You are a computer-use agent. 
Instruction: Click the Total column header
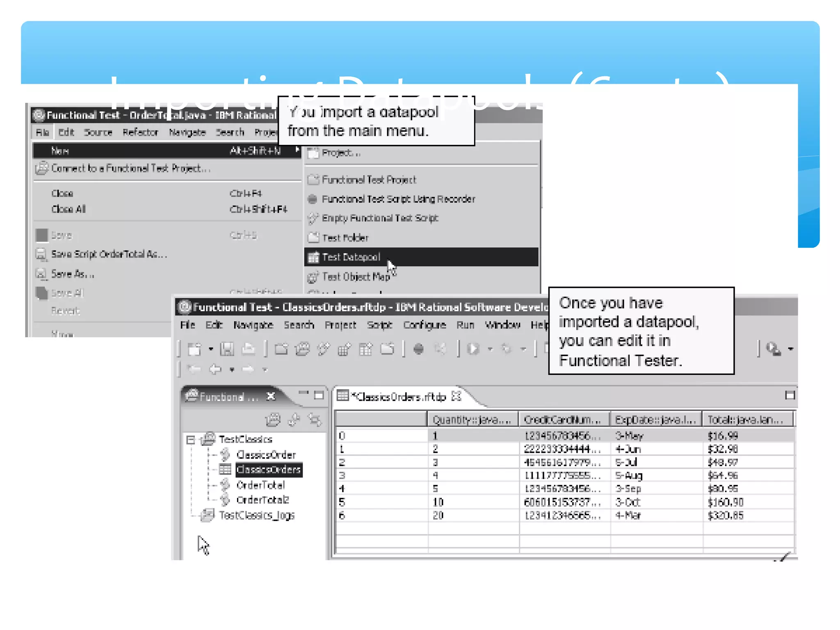pos(748,420)
